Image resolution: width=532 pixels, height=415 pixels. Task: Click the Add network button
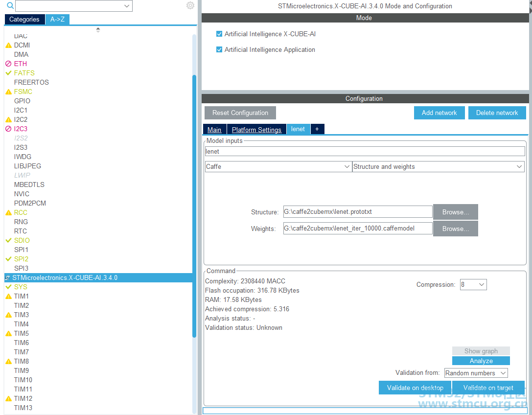[439, 113]
